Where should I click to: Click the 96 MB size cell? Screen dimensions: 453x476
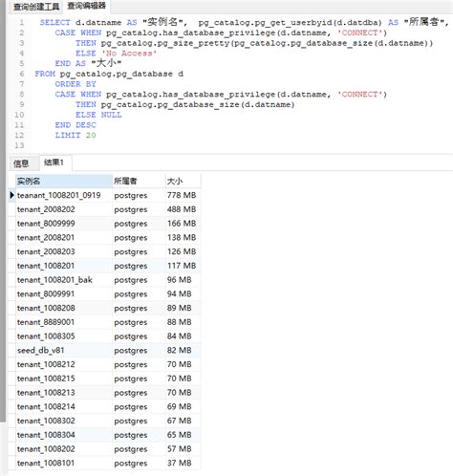click(x=183, y=280)
